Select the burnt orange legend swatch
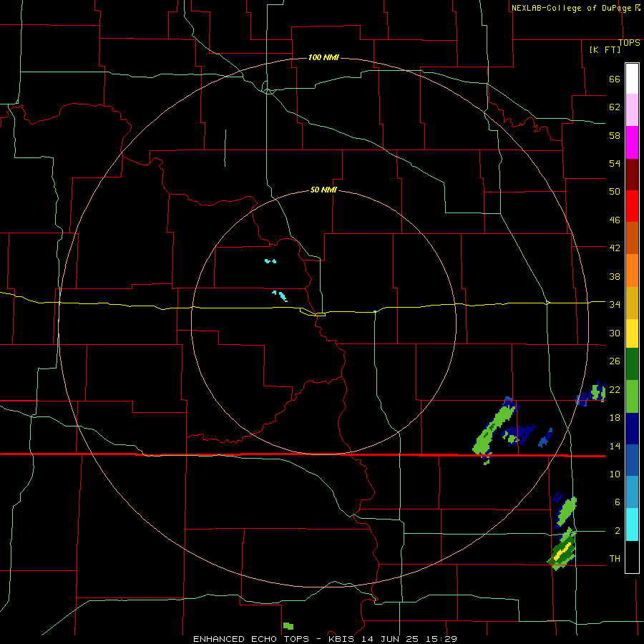644x644 pixels. point(632,238)
